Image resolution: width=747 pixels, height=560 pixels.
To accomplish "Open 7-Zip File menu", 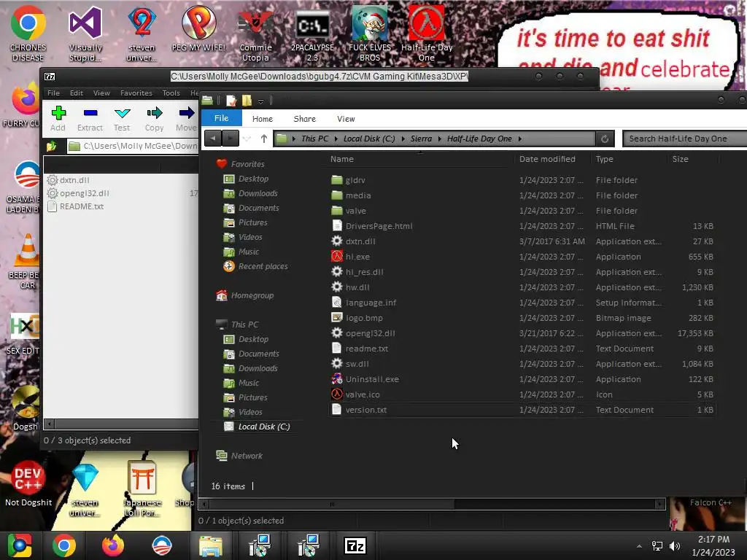I will coord(53,93).
